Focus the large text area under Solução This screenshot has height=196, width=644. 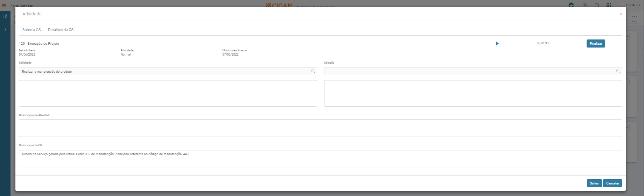(x=473, y=93)
